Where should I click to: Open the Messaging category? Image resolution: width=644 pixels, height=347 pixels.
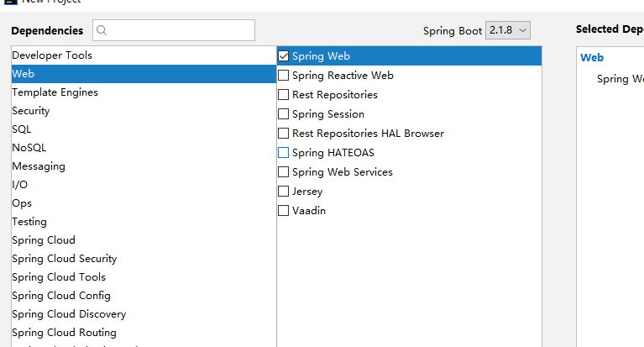[144, 166]
